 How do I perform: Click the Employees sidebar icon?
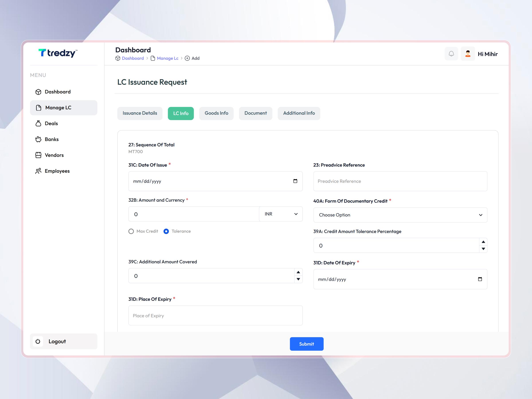39,171
